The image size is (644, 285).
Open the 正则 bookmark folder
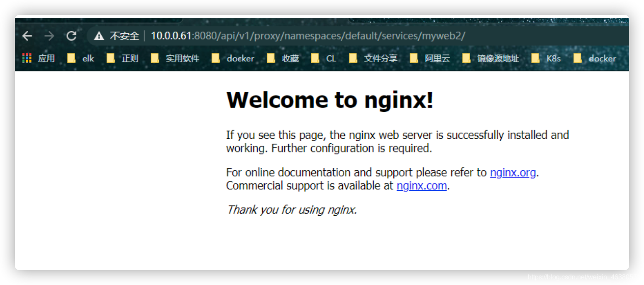pos(122,58)
